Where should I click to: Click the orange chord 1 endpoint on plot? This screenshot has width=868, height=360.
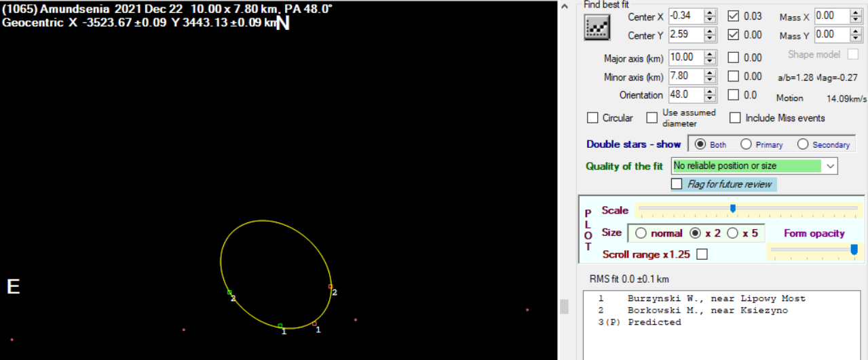(314, 324)
